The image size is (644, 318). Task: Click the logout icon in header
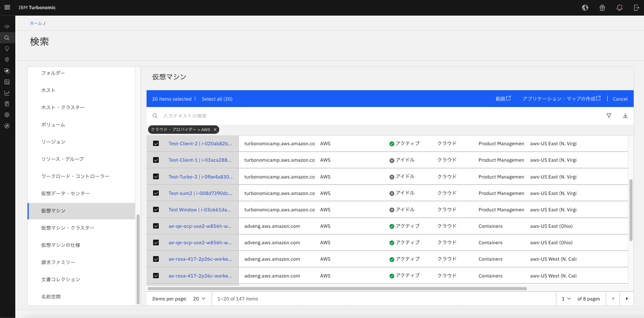point(636,8)
